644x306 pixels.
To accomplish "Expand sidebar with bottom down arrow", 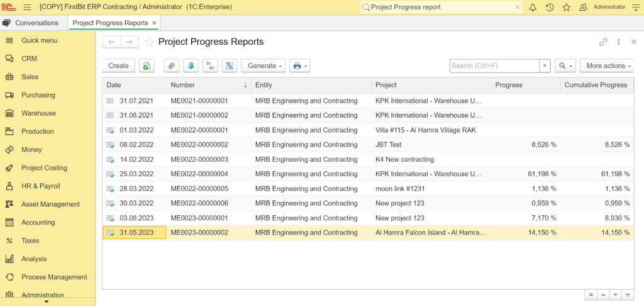I will [x=47, y=302].
